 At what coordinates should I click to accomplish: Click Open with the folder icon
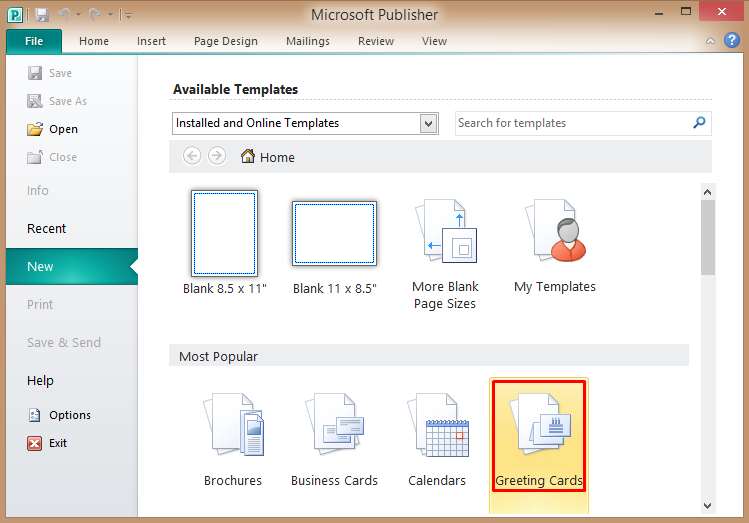(x=53, y=129)
